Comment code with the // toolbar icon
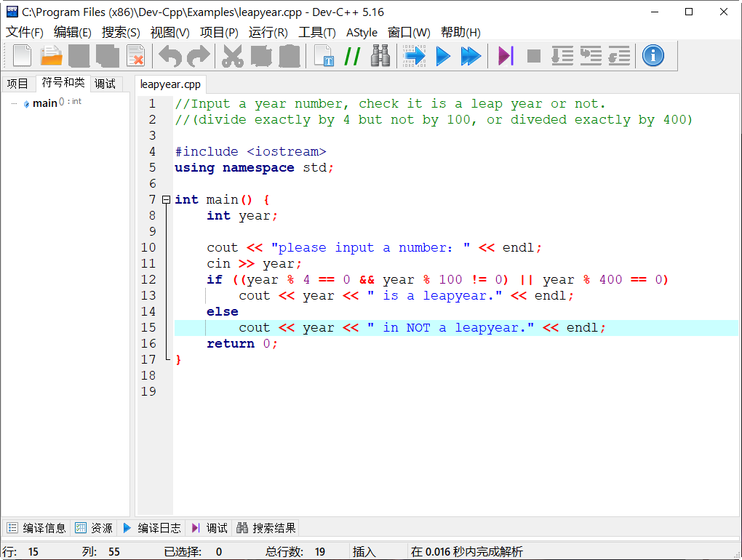Viewport: 742px width, 560px height. click(x=351, y=55)
